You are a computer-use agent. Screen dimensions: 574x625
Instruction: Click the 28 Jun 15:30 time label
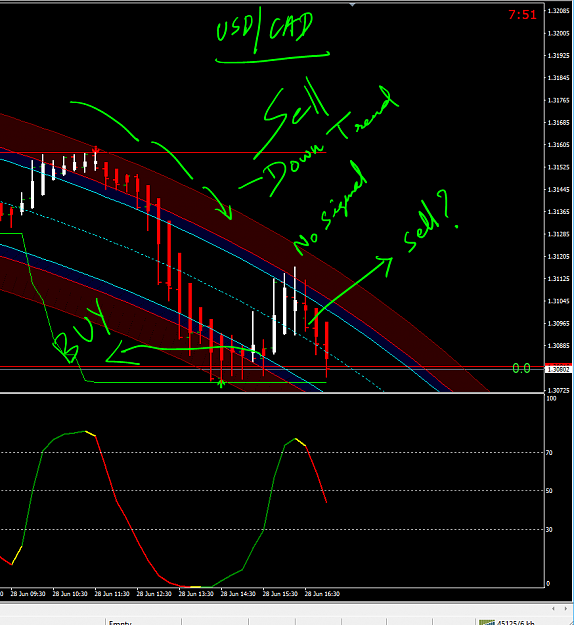280,594
